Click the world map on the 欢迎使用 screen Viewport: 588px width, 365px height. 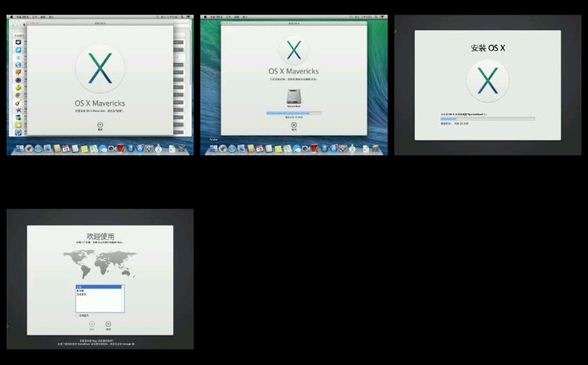pyautogui.click(x=100, y=265)
